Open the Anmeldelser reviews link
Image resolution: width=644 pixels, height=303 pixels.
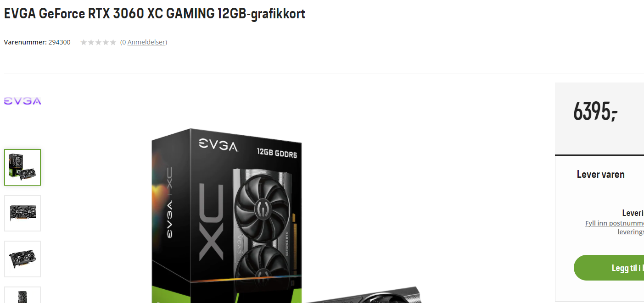(146, 42)
